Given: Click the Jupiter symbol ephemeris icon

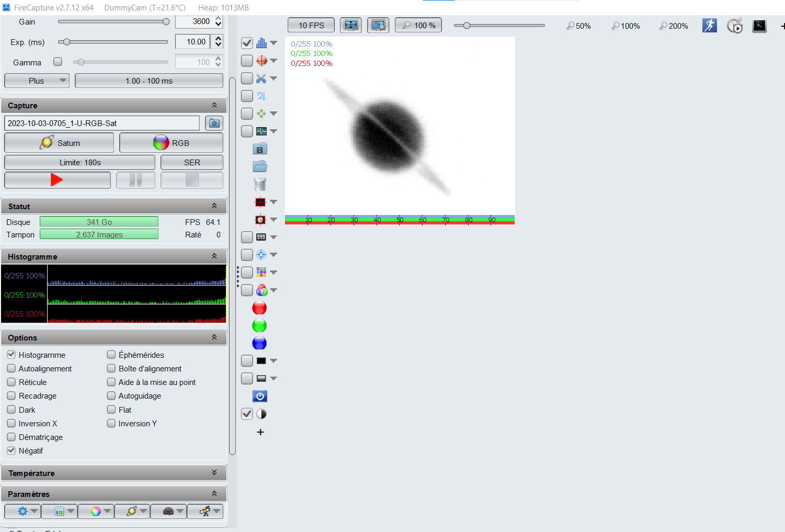Looking at the screenshot, I should coord(261,96).
